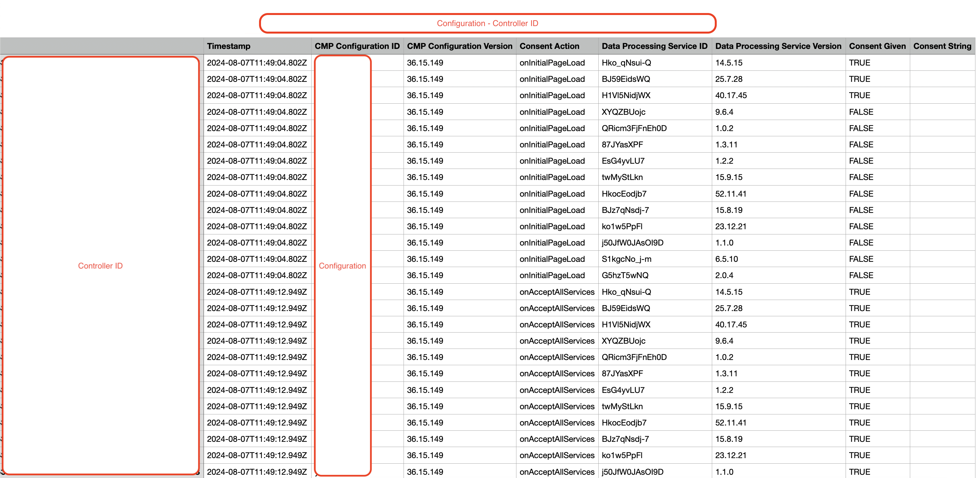980x478 pixels.
Task: Select version 15.8.19 in the onAcceptAllServices row
Action: 728,439
